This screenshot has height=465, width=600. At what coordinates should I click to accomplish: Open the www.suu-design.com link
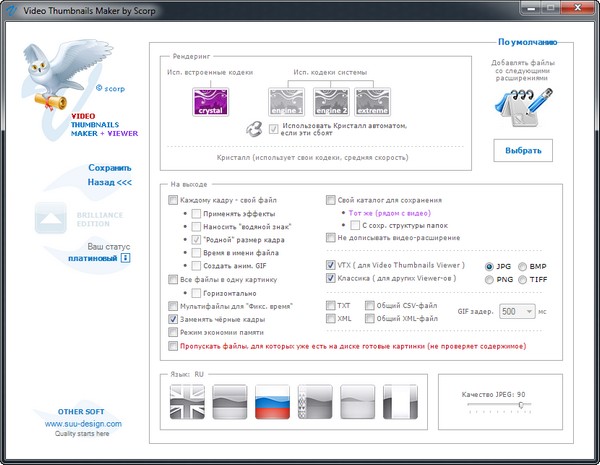point(83,424)
